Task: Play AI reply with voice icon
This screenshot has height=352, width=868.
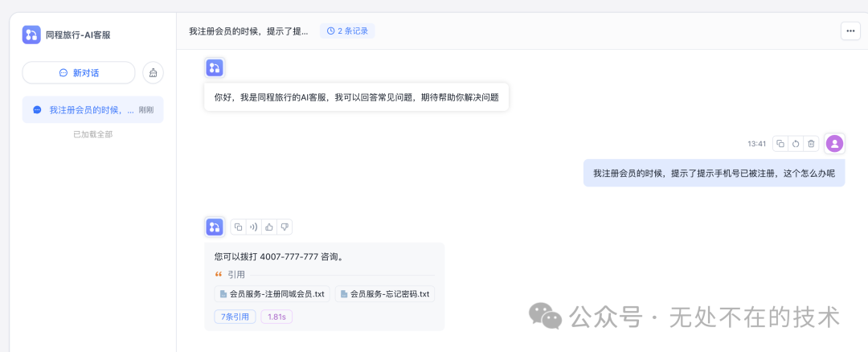Action: pos(253,227)
